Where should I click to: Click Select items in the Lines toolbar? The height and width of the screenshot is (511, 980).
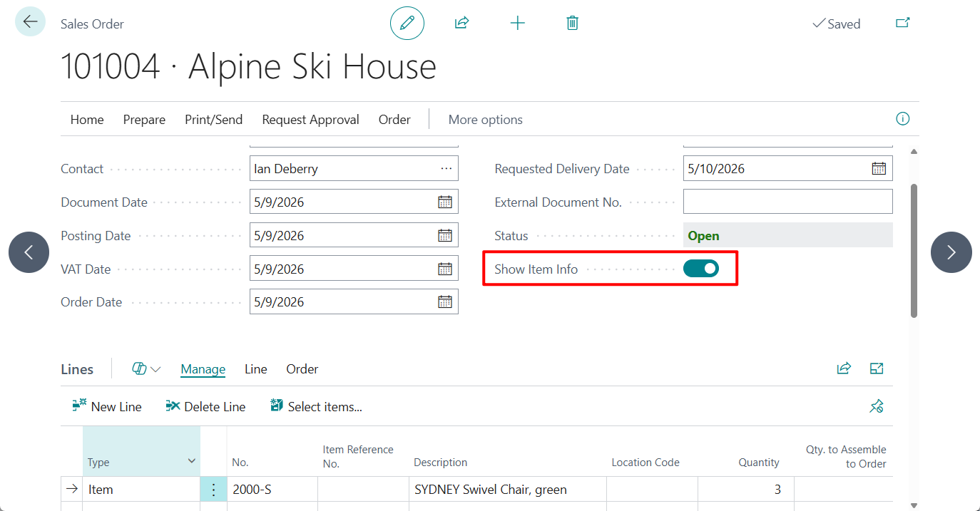pyautogui.click(x=316, y=406)
